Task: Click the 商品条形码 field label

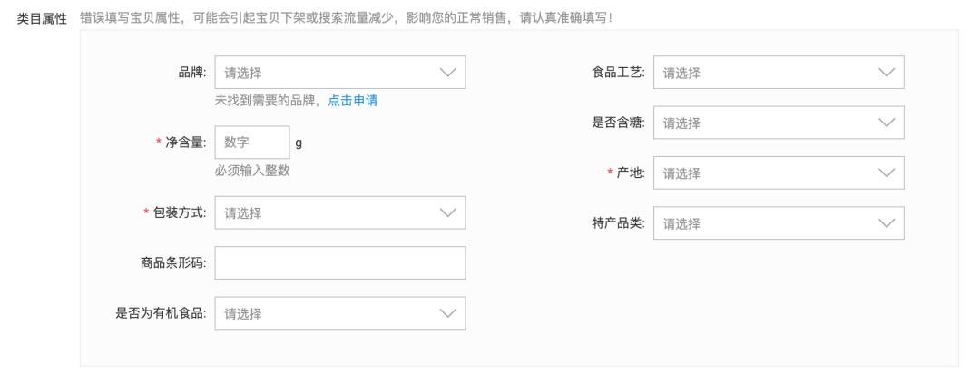Action: tap(173, 263)
